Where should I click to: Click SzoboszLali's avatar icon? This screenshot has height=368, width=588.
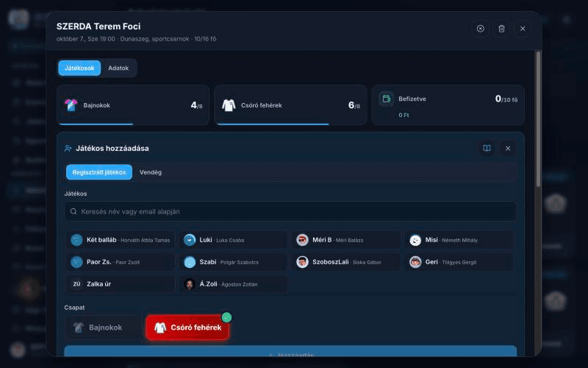pyautogui.click(x=302, y=262)
